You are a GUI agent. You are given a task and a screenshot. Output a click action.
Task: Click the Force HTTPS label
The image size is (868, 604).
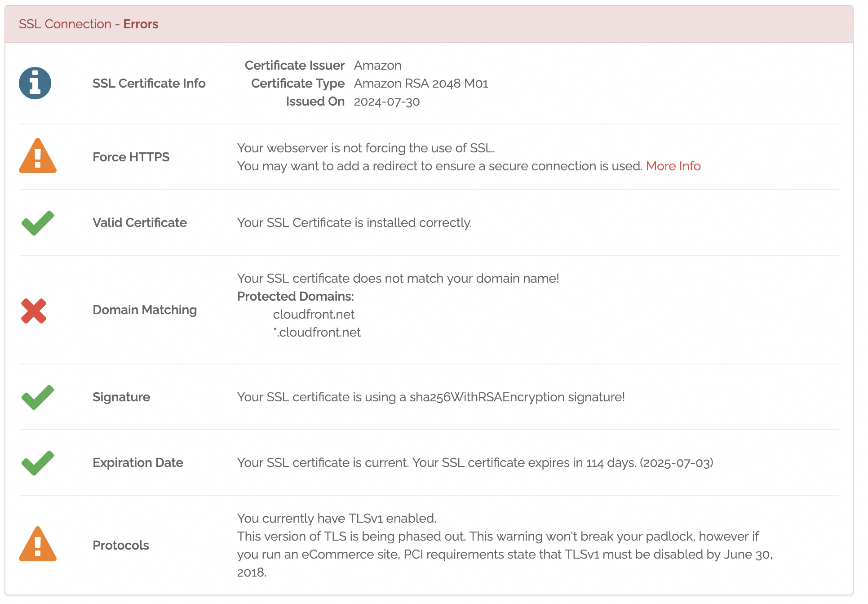131,157
